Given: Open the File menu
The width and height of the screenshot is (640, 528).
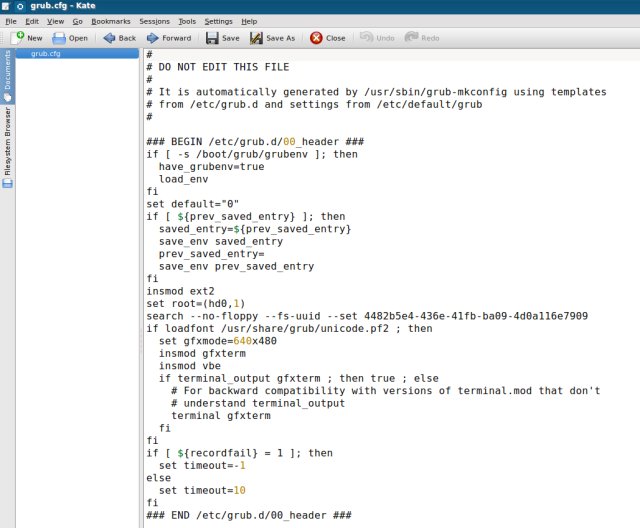Looking at the screenshot, I should (11, 21).
